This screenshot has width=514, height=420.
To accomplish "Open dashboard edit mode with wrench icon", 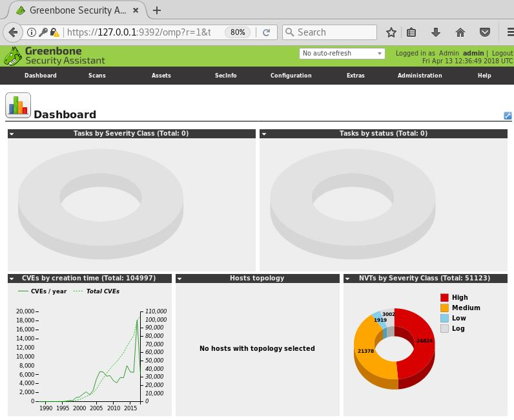I will tap(508, 116).
